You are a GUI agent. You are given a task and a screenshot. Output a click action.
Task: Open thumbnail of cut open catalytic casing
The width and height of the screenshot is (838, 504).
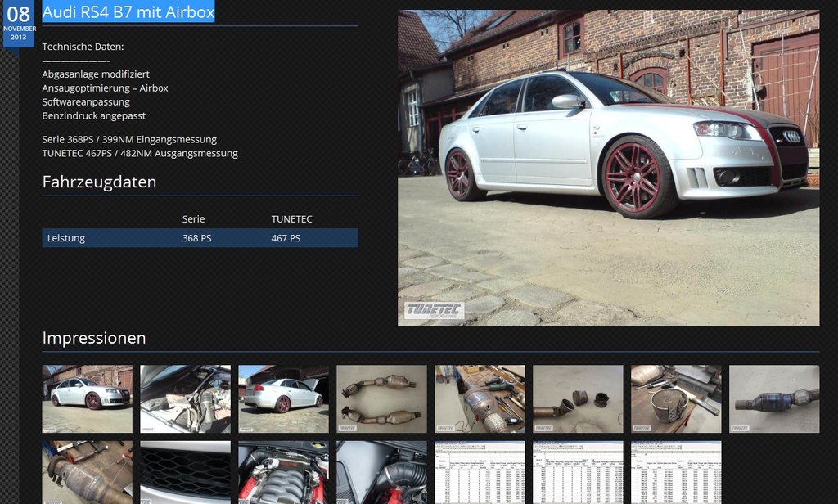[x=676, y=398]
